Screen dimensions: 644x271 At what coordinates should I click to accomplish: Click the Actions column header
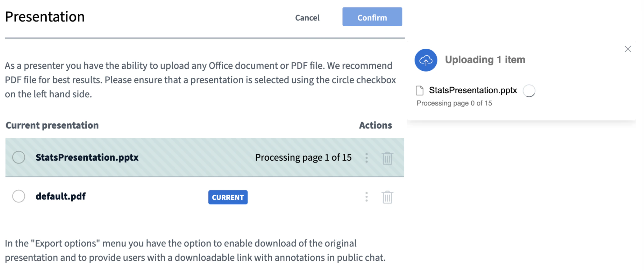(375, 125)
